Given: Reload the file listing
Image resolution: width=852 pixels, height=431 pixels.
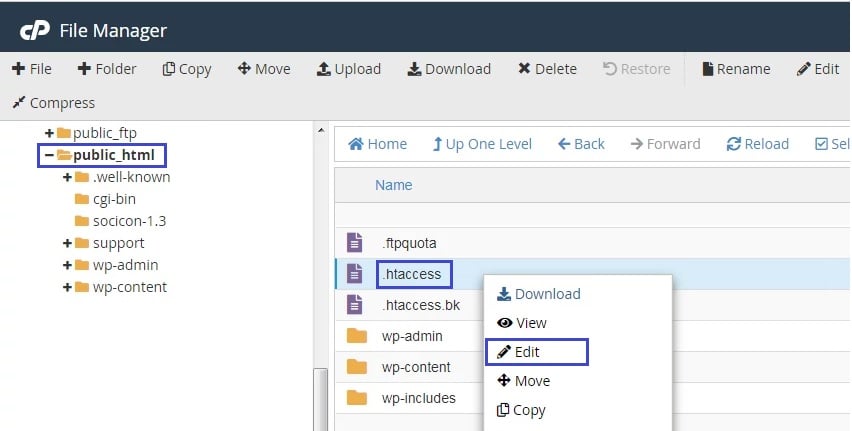Looking at the screenshot, I should pyautogui.click(x=757, y=144).
